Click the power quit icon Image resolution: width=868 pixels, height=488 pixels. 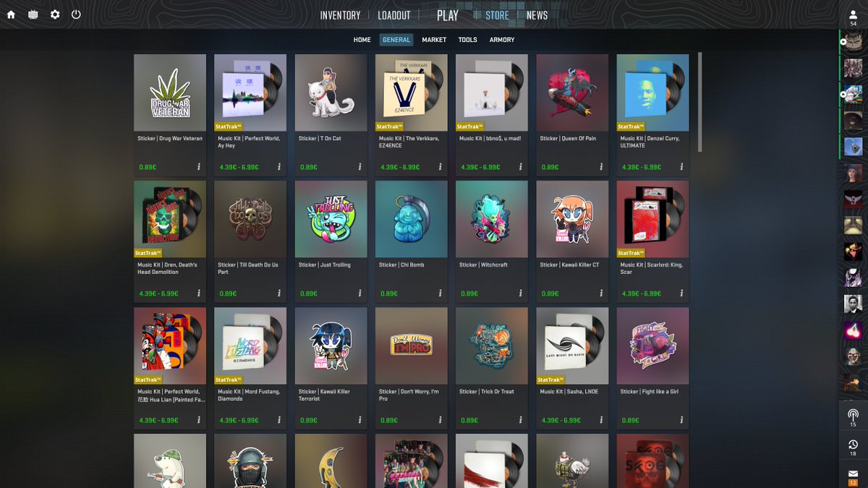(76, 14)
